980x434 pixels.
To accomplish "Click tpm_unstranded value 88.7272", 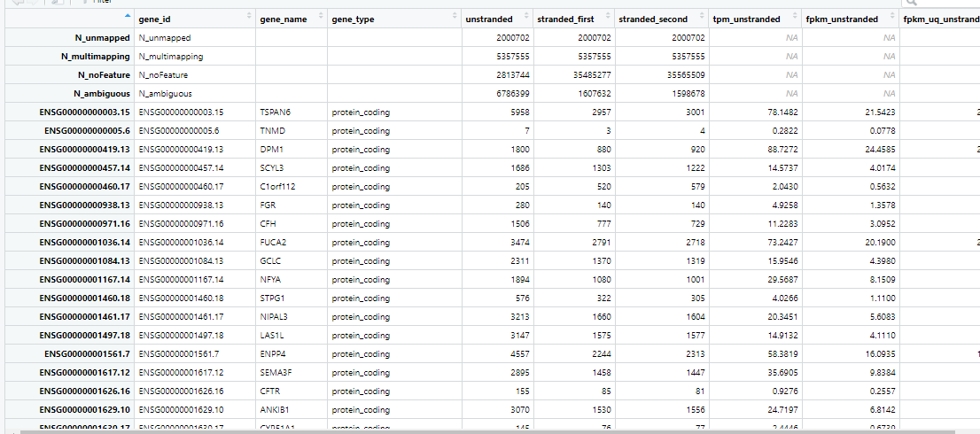I will pyautogui.click(x=782, y=150).
